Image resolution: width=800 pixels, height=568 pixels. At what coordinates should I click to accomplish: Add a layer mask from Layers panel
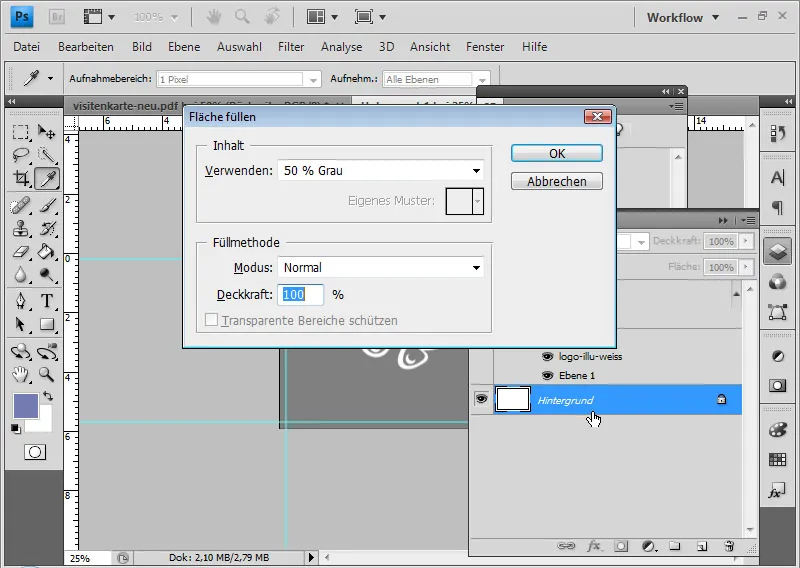pyautogui.click(x=621, y=546)
